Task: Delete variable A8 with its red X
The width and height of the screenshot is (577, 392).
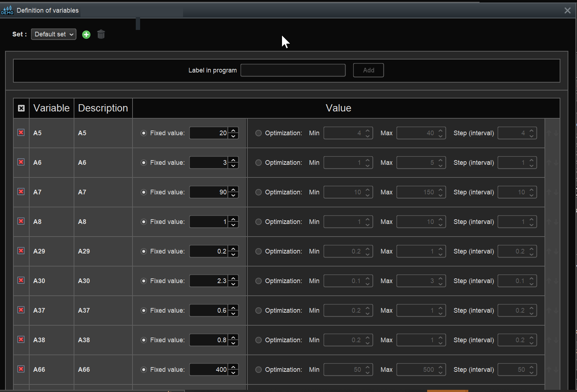Action: coord(21,221)
